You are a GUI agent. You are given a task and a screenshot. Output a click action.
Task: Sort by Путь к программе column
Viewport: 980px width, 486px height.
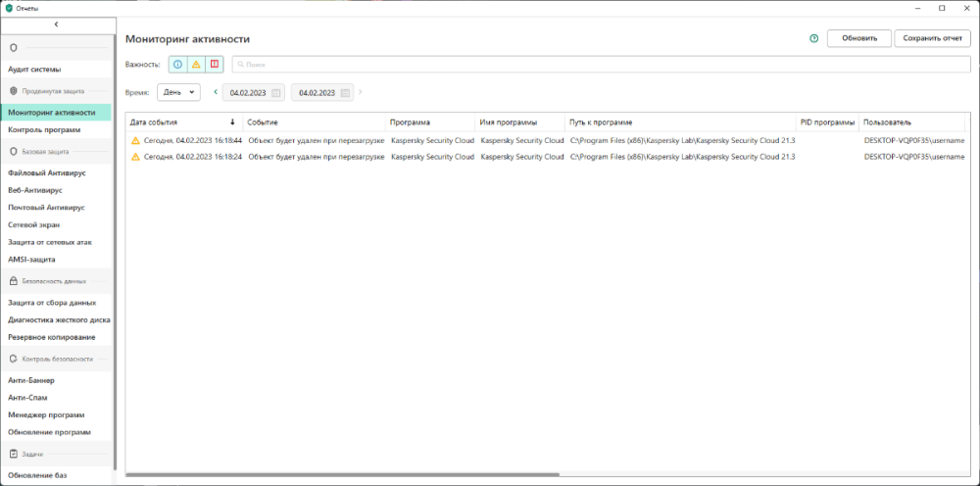(681, 122)
